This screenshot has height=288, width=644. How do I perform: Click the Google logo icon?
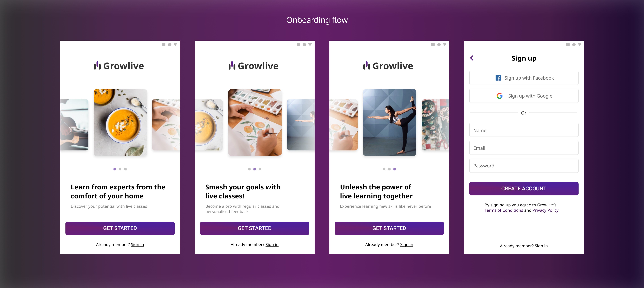(500, 96)
